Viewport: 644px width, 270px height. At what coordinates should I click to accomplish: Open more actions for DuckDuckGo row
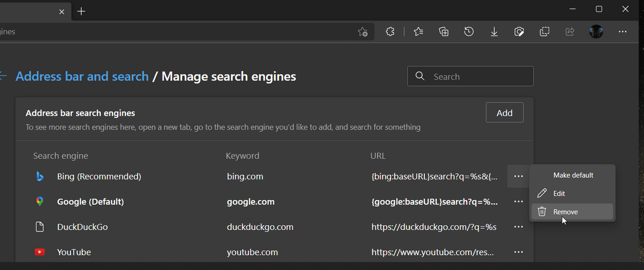click(518, 227)
